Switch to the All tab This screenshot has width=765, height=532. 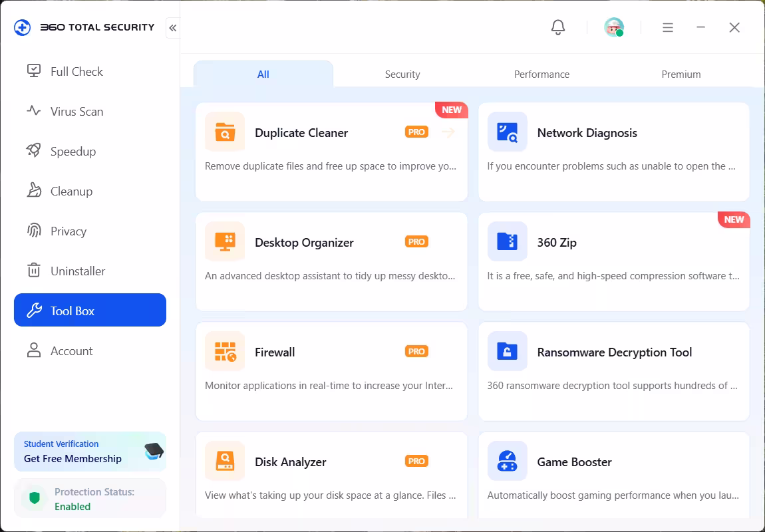pyautogui.click(x=263, y=74)
